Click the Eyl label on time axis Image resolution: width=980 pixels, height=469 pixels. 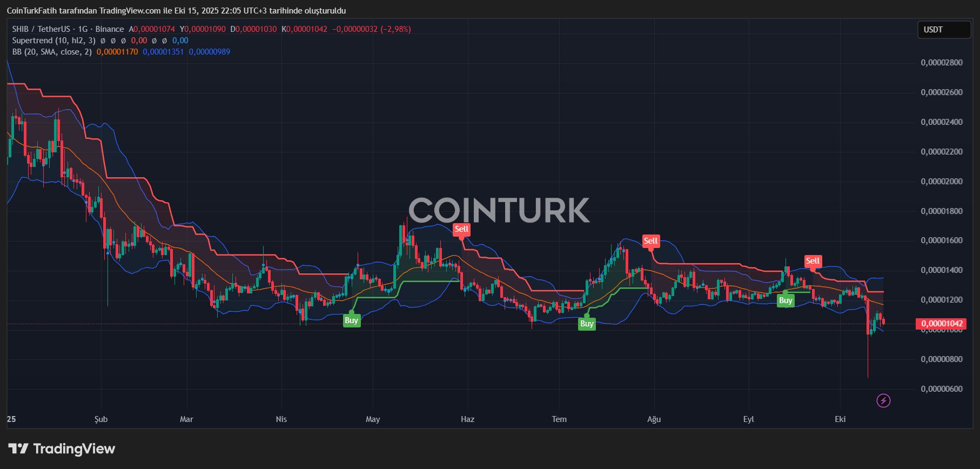748,419
